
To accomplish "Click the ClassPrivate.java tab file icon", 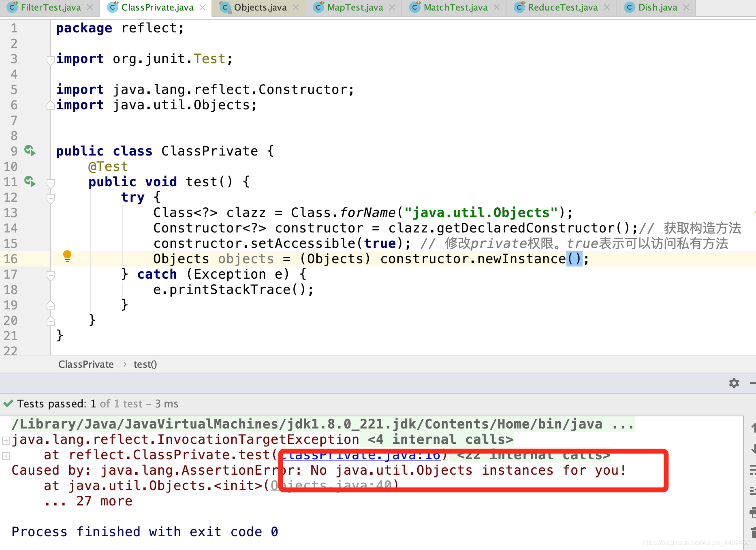I will (x=113, y=7).
